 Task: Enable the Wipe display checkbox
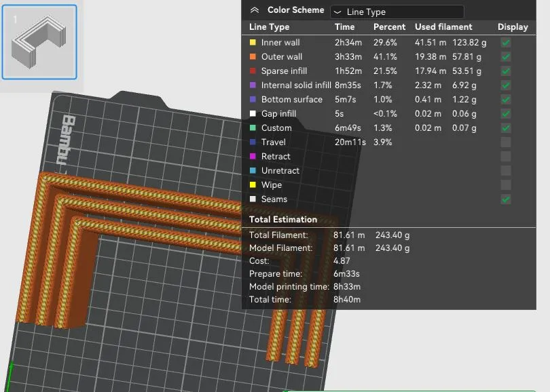(x=506, y=185)
